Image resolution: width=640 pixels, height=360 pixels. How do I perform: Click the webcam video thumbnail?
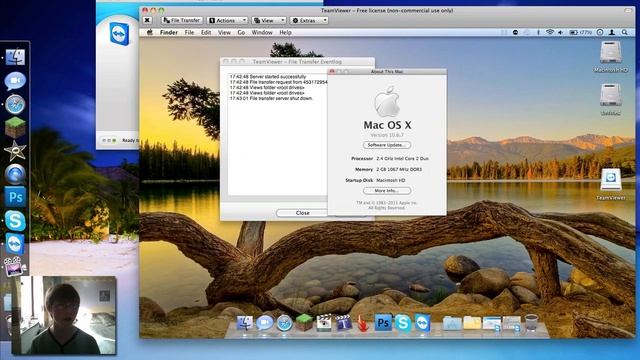click(64, 315)
